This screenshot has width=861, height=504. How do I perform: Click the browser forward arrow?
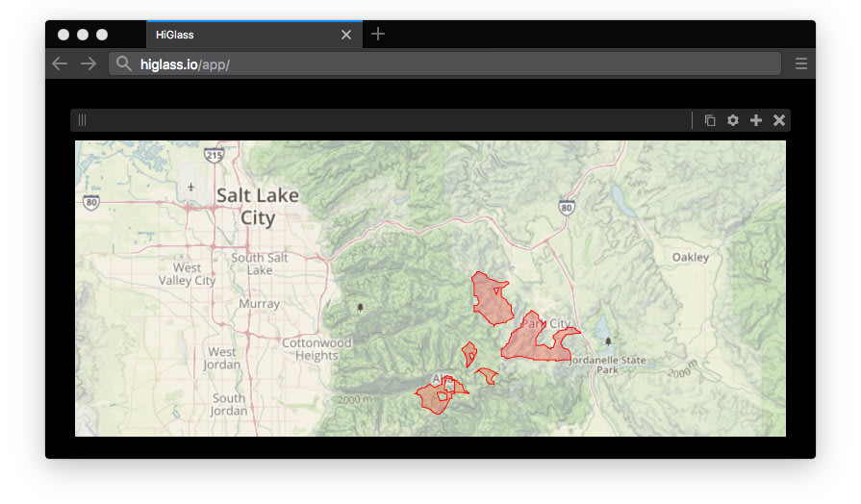pyautogui.click(x=89, y=64)
